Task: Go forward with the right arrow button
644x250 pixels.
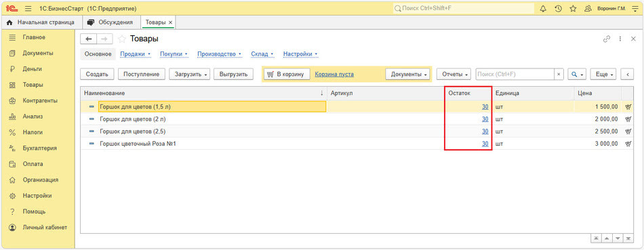Action: (x=104, y=39)
